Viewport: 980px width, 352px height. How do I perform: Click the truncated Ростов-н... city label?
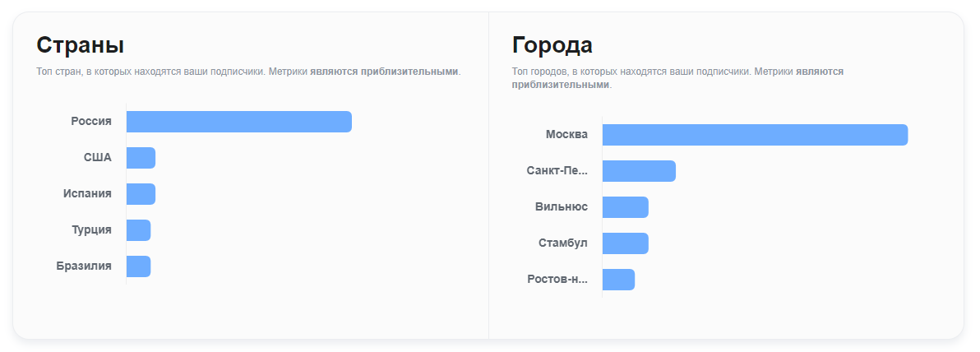[x=557, y=280]
